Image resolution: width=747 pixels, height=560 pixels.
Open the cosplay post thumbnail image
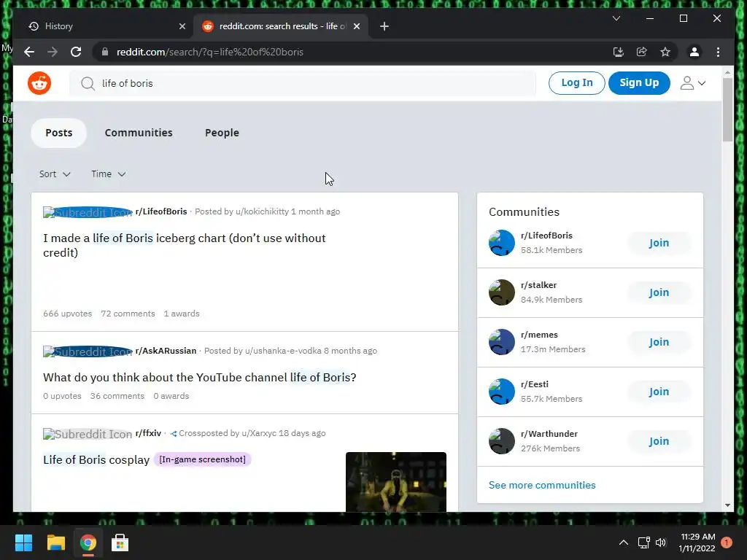click(x=396, y=482)
